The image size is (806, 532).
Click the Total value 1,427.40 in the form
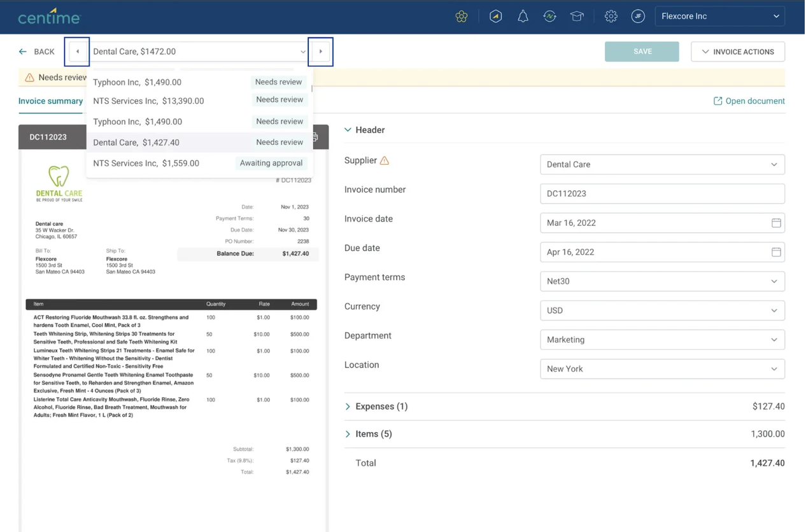(767, 463)
